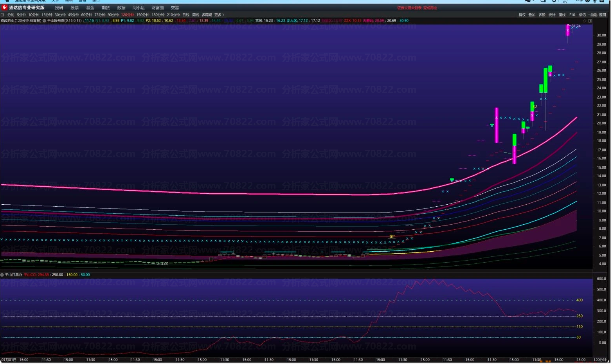Screen dimensions: 612x364
Task: Click the 统计 statistics button
Action: 552,15
